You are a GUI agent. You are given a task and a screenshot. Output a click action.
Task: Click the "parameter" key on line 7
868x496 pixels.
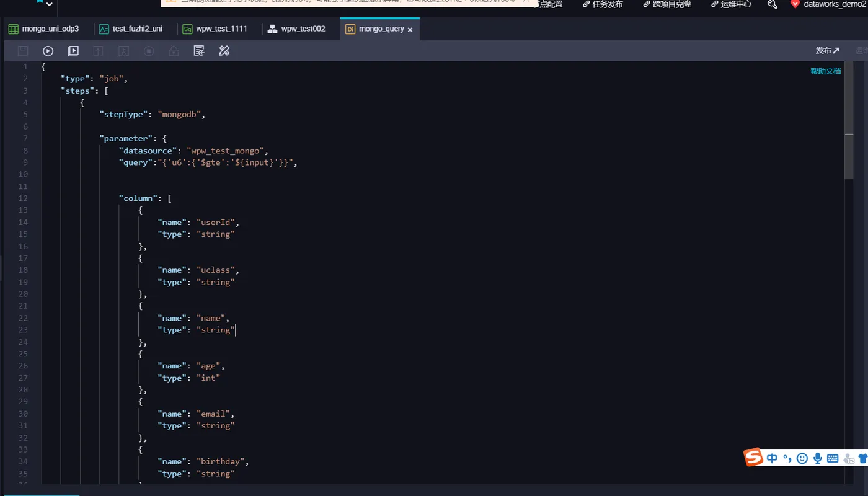point(126,138)
